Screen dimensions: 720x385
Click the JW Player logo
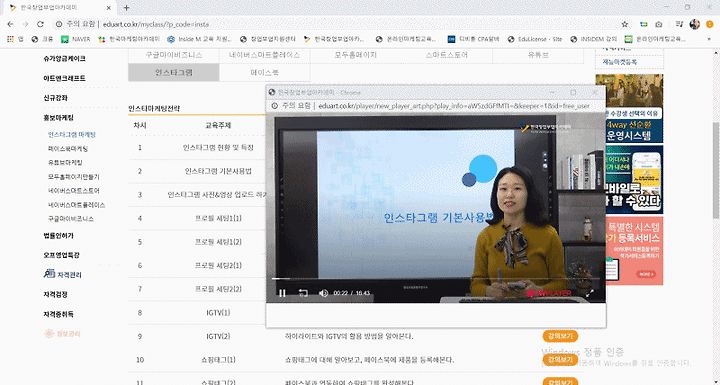pyautogui.click(x=549, y=293)
